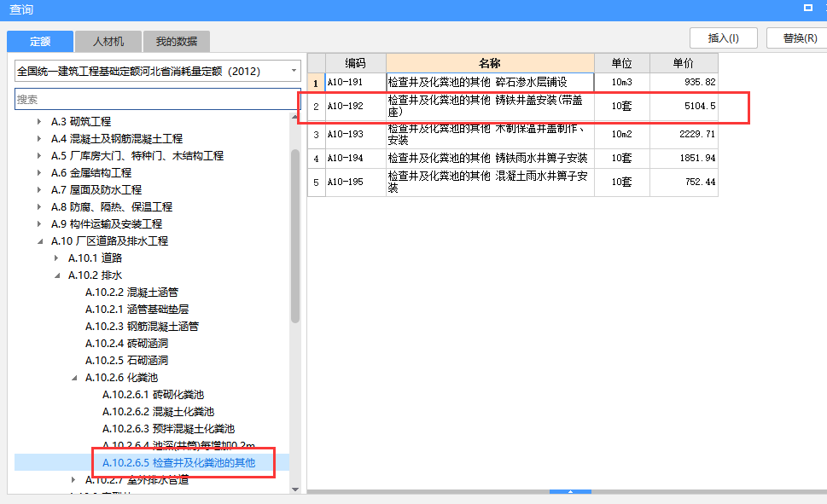Click the name cell 铸铁雨水井箅子安装
This screenshot has width=827, height=504.
pyautogui.click(x=490, y=158)
